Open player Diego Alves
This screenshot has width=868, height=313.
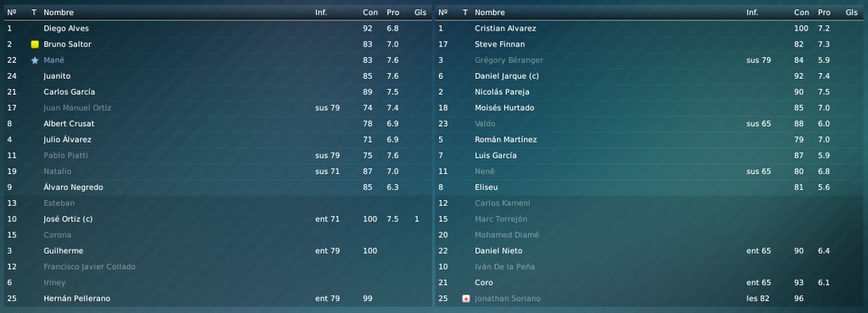(x=66, y=28)
